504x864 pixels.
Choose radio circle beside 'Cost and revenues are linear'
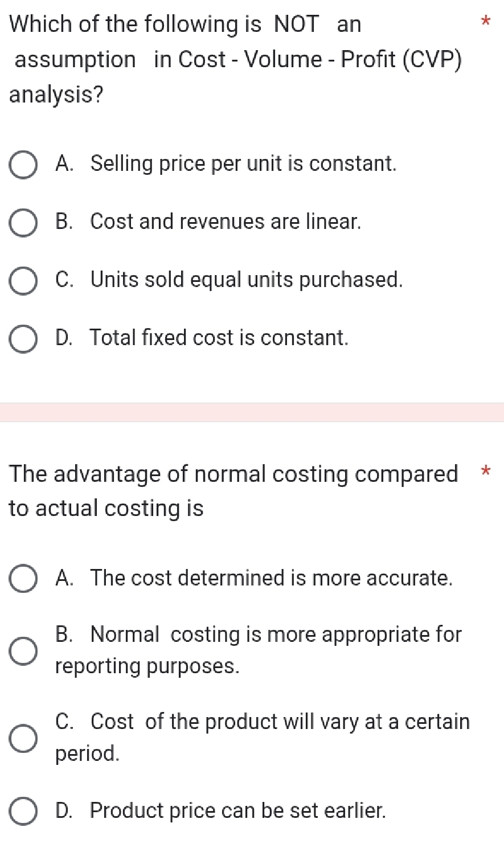pos(23,223)
